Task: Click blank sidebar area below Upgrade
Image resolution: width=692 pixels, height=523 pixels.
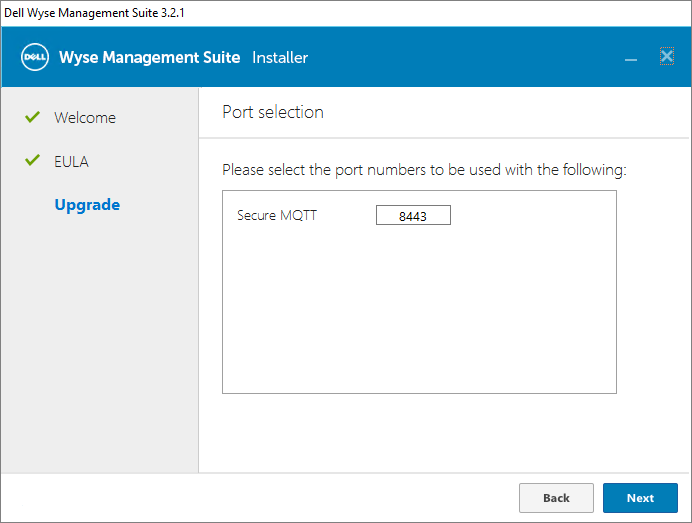Action: tap(99, 350)
